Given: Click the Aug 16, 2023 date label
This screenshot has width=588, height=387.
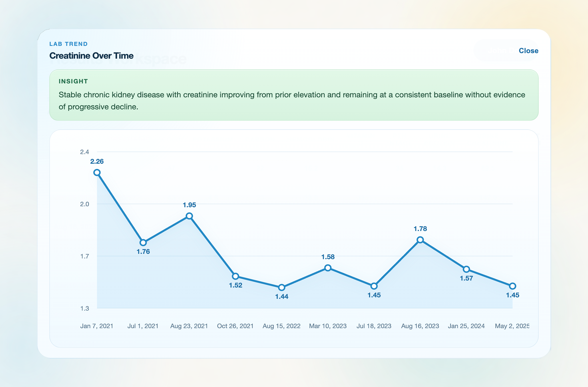Looking at the screenshot, I should coord(420,326).
